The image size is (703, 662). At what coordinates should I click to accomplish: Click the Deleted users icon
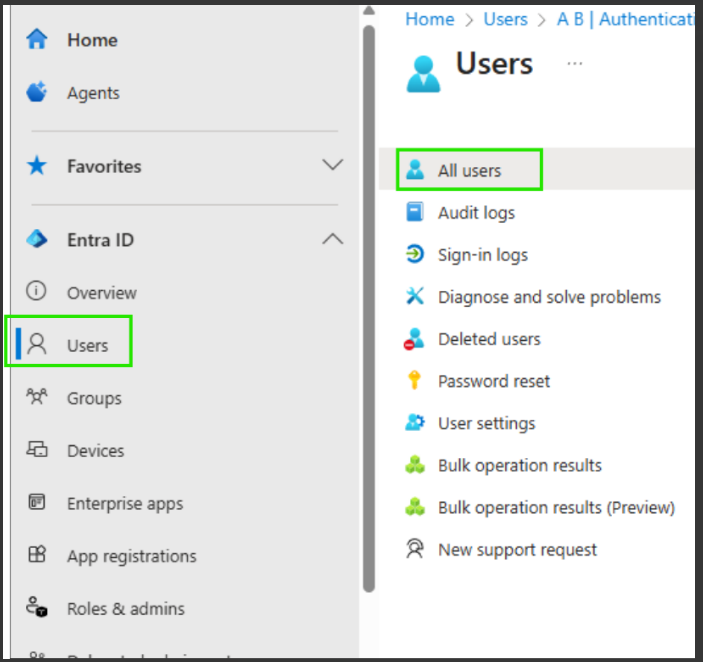(x=414, y=338)
